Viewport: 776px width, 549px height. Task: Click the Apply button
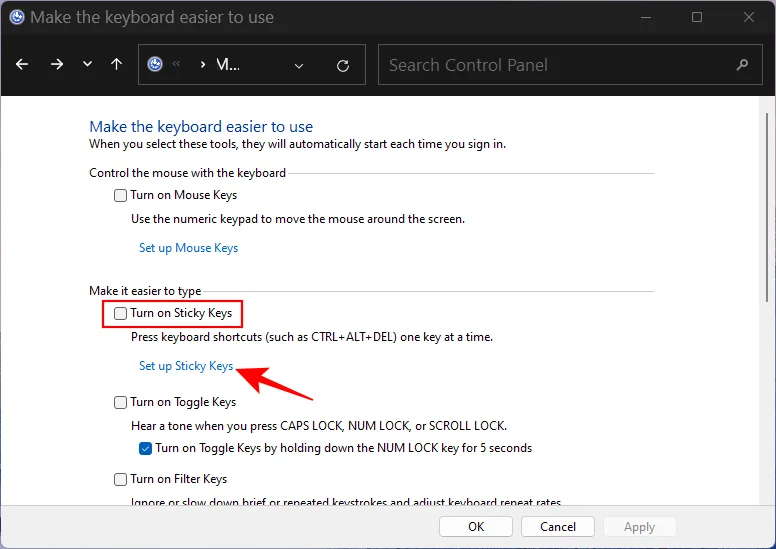click(639, 527)
